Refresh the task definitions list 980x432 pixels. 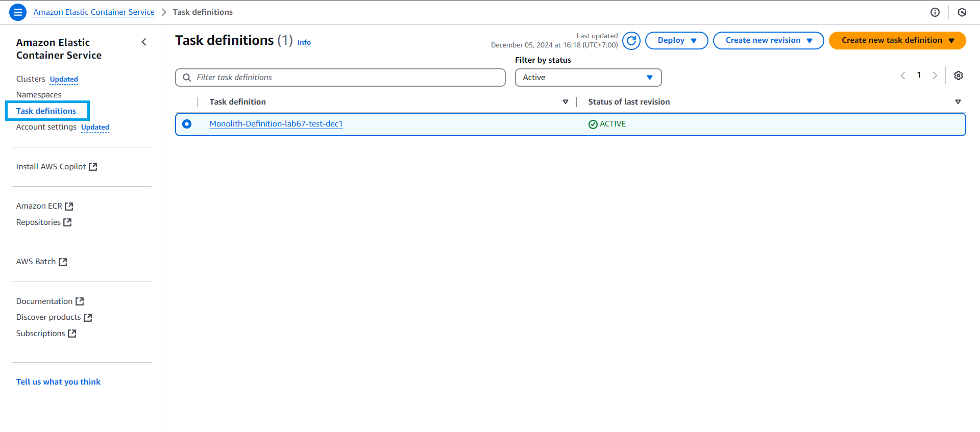pyautogui.click(x=631, y=40)
